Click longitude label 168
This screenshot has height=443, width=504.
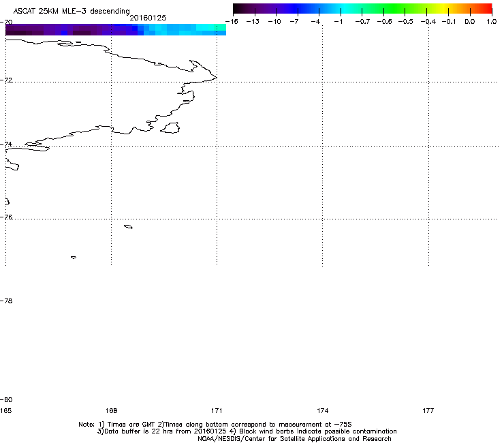pyautogui.click(x=111, y=410)
